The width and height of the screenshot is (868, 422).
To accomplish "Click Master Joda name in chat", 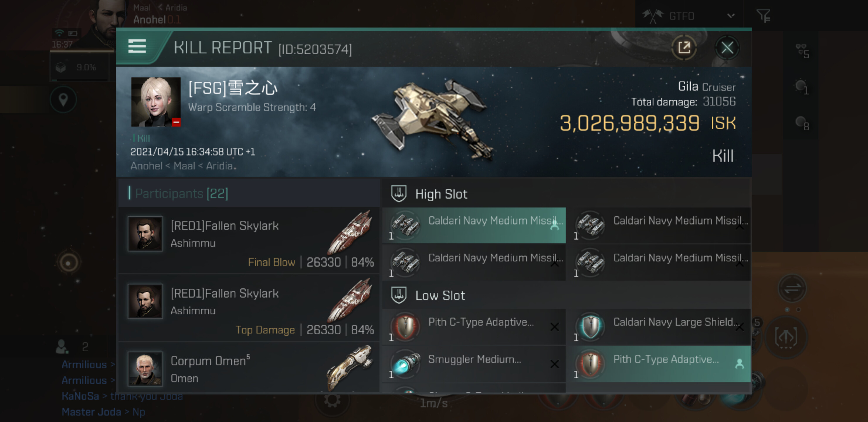I will (91, 411).
